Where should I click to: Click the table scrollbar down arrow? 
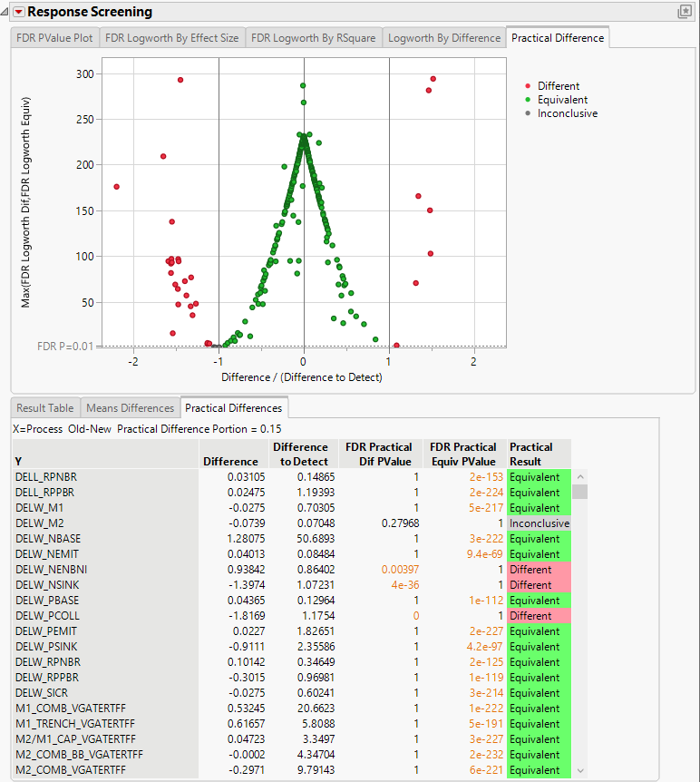point(580,770)
